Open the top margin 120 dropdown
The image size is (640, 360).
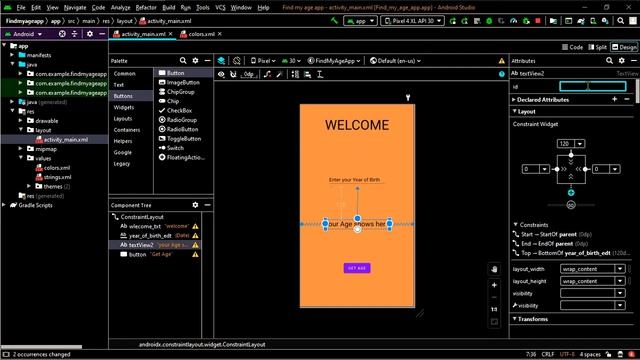[580, 144]
